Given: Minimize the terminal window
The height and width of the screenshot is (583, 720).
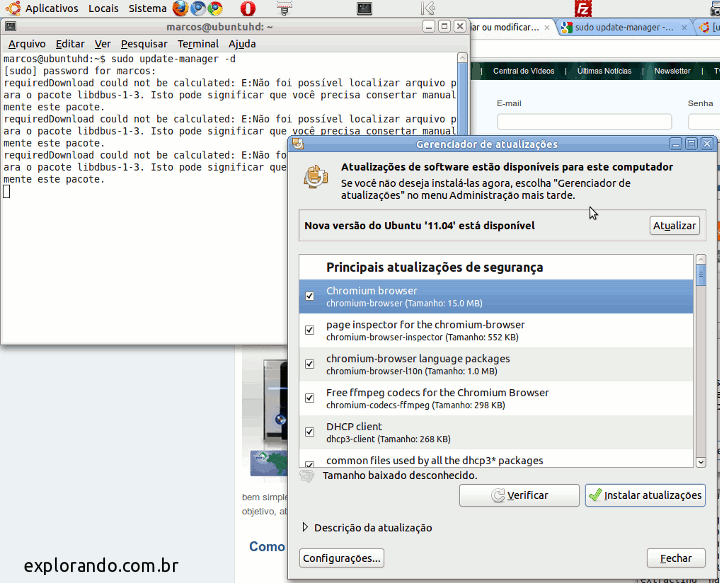Looking at the screenshot, I should point(429,27).
